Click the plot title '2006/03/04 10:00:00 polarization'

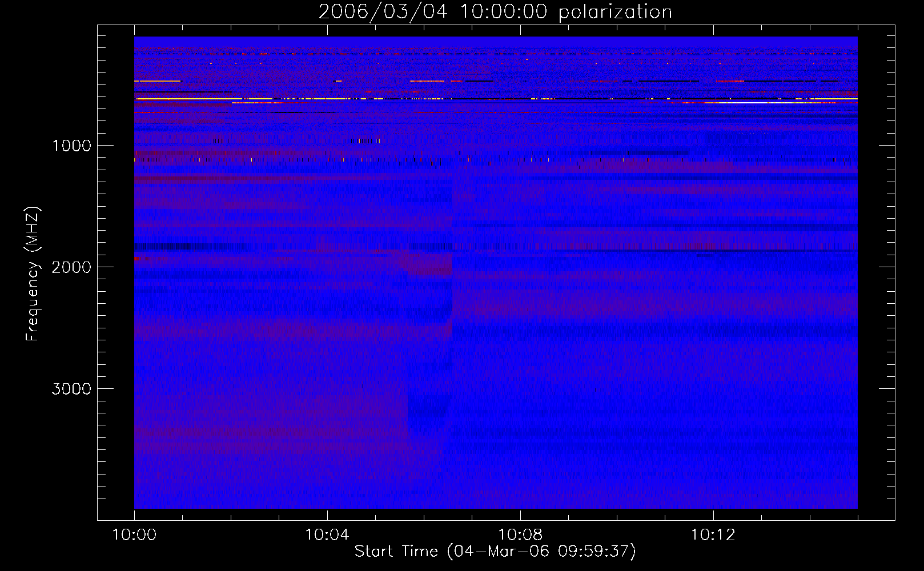[x=495, y=11]
